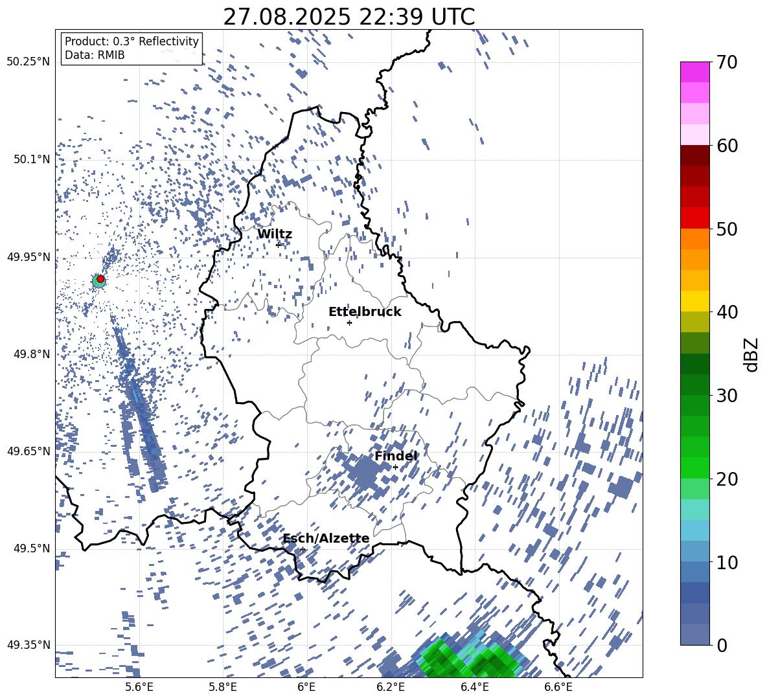Click the 6°E longitude label
This screenshot has width=767, height=700.
pyautogui.click(x=306, y=687)
